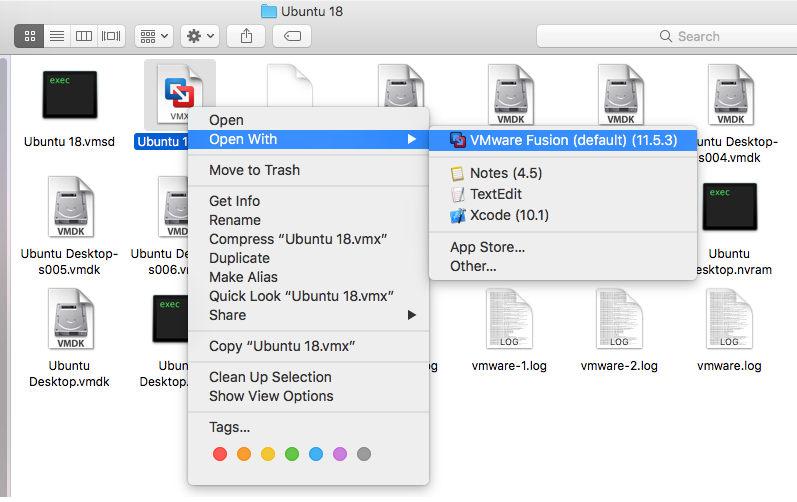Click the Edit Tags toolbar button
Viewport: 797px width, 502px height.
[292, 36]
